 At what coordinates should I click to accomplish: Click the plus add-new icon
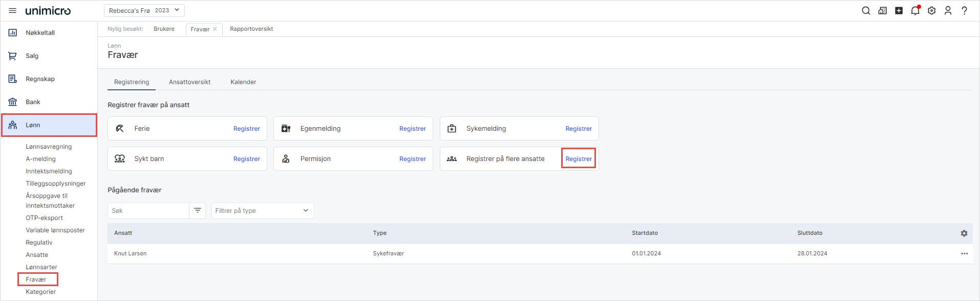(899, 11)
